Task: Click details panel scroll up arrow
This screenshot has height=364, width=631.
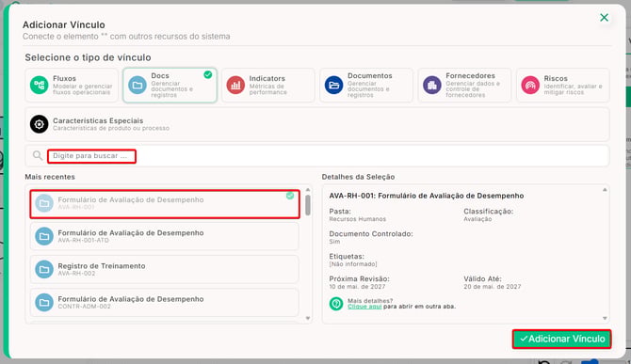Action: pyautogui.click(x=605, y=190)
